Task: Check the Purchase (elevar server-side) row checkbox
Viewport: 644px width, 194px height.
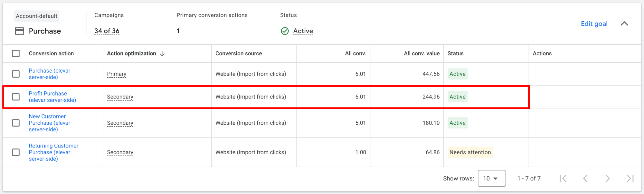Action: pos(16,74)
